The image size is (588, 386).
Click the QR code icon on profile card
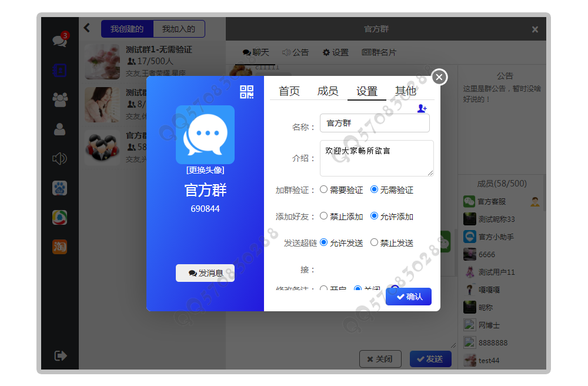point(248,92)
